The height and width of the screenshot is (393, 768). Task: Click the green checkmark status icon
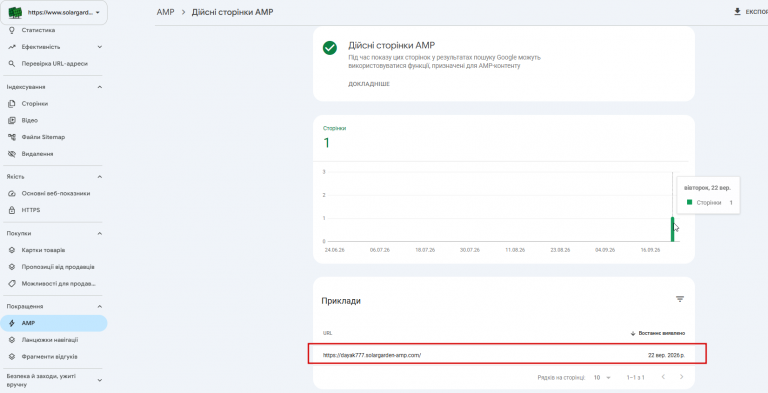tap(330, 48)
